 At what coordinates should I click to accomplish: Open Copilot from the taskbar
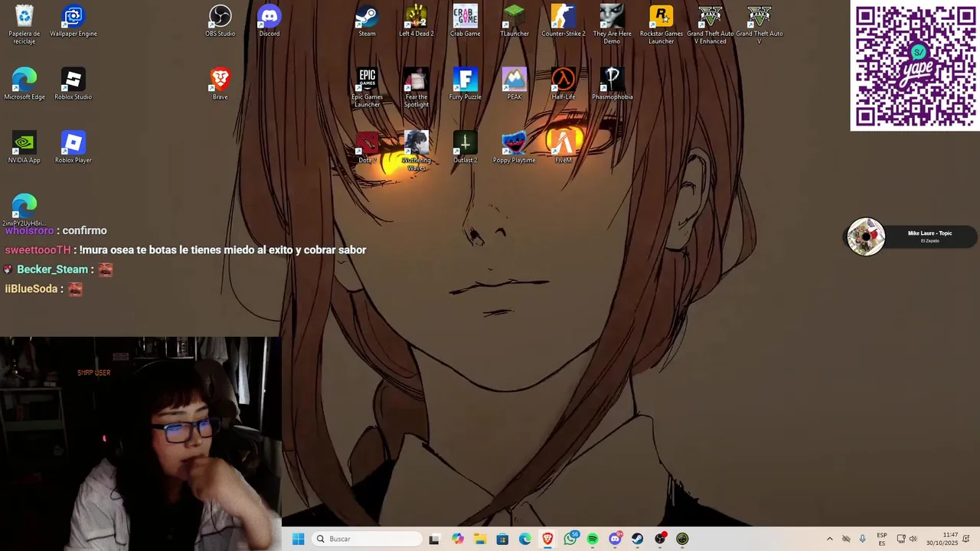pyautogui.click(x=458, y=539)
